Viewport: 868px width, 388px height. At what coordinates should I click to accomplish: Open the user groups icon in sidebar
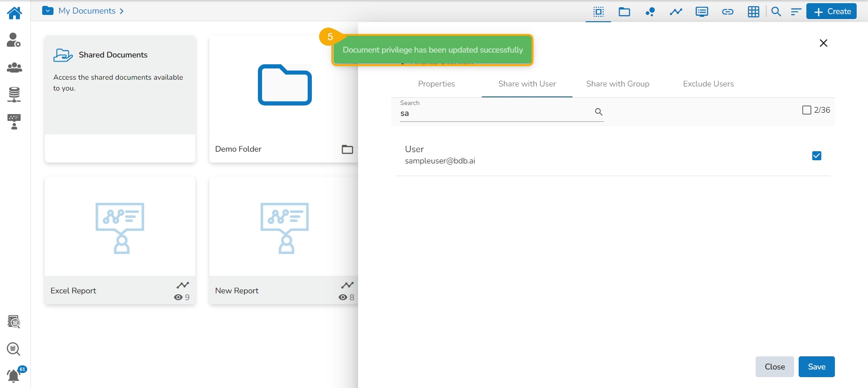[15, 67]
